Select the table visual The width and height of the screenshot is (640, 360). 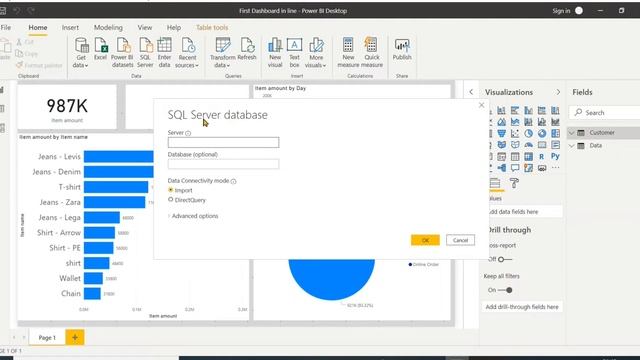click(515, 156)
